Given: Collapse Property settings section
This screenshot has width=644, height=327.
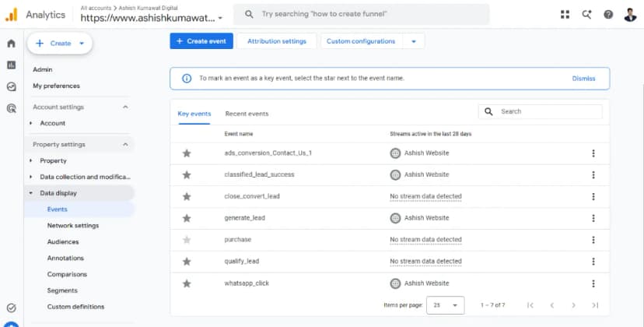Looking at the screenshot, I should [125, 144].
